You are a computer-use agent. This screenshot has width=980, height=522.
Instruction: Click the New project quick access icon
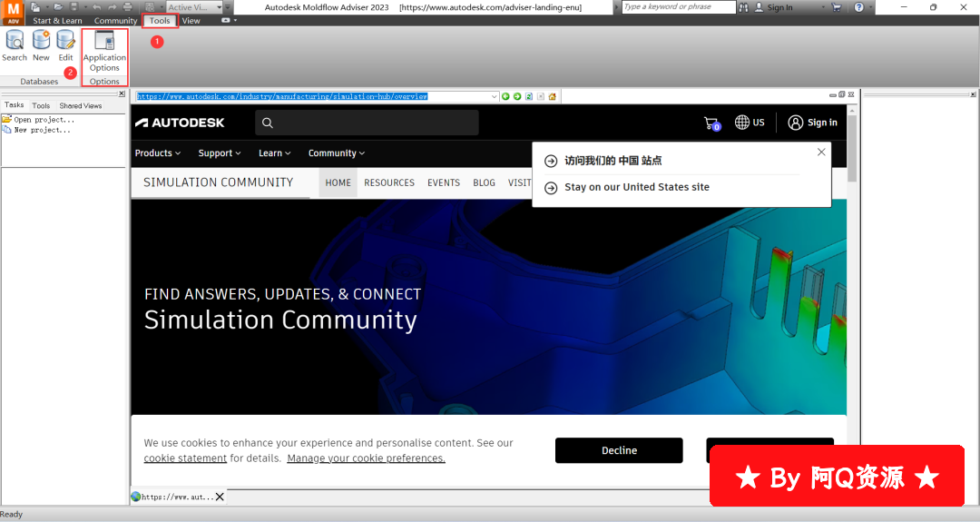(35, 7)
